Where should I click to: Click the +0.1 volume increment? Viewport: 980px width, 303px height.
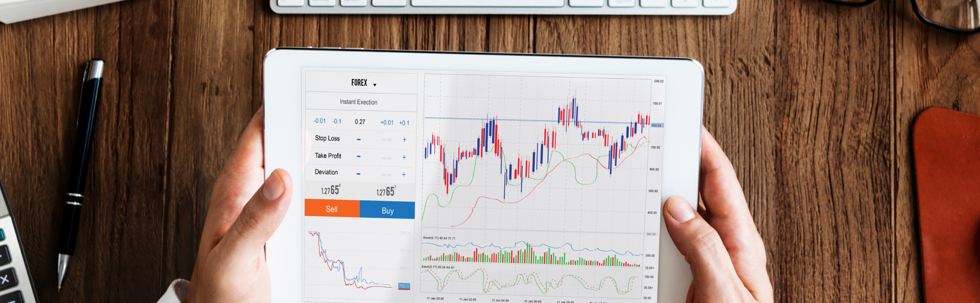tap(404, 123)
